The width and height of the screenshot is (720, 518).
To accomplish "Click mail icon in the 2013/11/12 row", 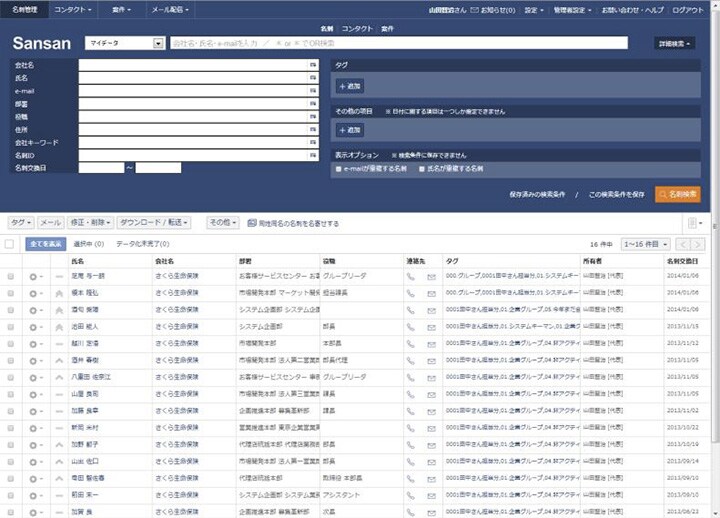I will click(x=431, y=344).
